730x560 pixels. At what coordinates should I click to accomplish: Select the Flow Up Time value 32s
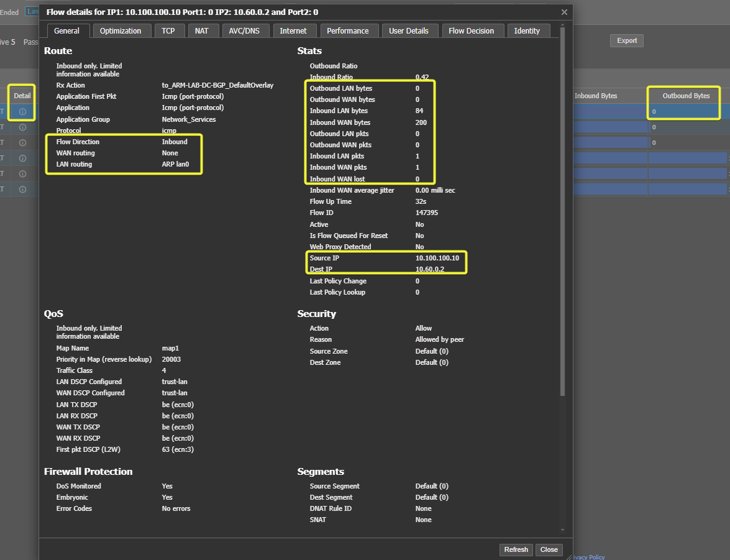(421, 202)
